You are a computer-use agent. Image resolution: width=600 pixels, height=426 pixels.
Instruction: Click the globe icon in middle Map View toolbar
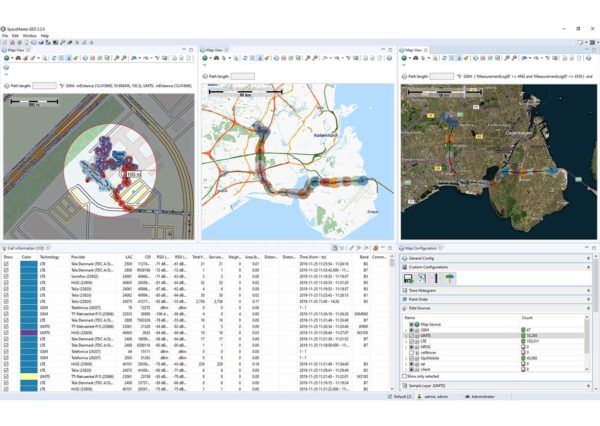pos(205,58)
